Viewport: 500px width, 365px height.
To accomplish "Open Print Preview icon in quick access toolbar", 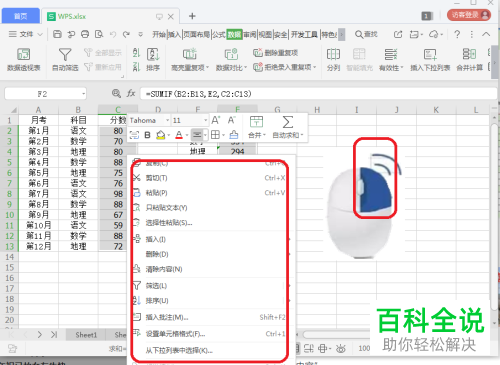I will [99, 34].
